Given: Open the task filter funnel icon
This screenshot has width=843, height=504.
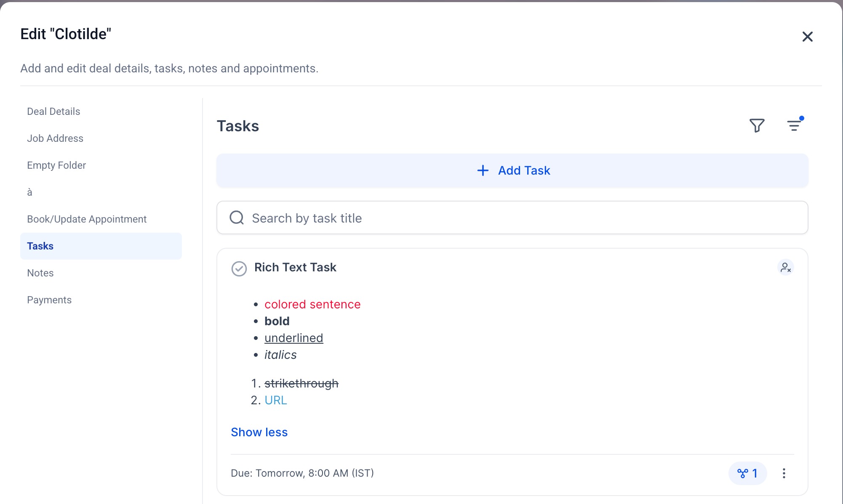Looking at the screenshot, I should pyautogui.click(x=757, y=125).
